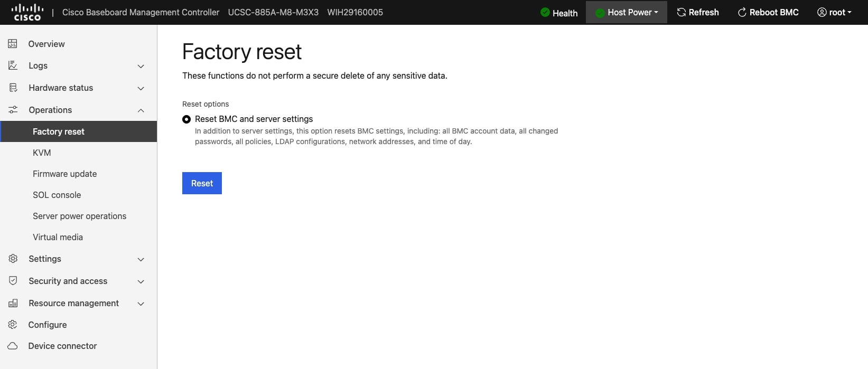Viewport: 868px width, 369px height.
Task: Select Factory reset in sidebar
Action: coord(78,131)
